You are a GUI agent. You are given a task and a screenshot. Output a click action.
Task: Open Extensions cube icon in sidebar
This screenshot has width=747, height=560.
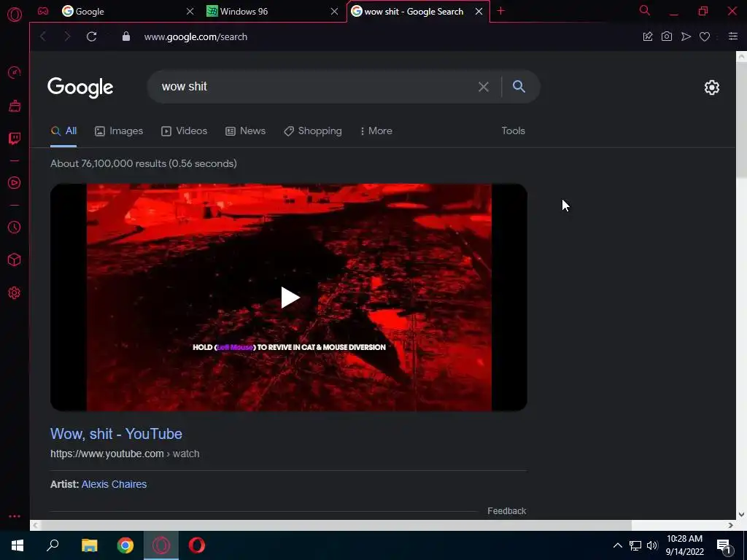(15, 260)
